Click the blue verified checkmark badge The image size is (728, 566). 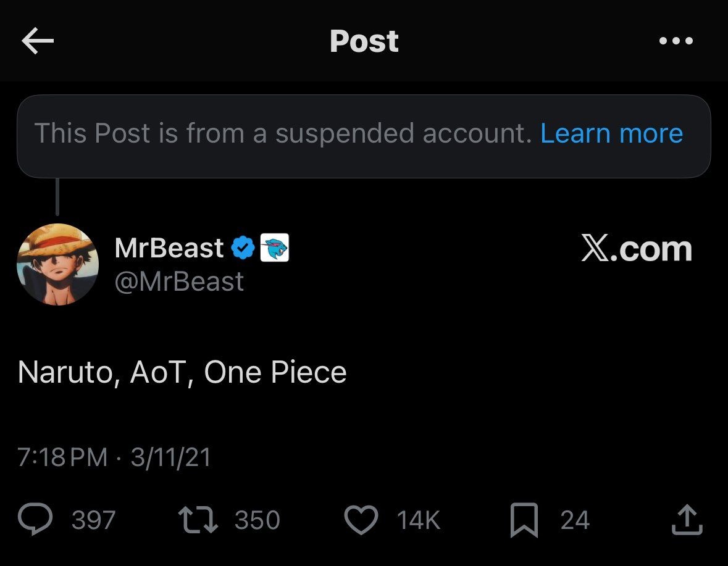(x=243, y=248)
